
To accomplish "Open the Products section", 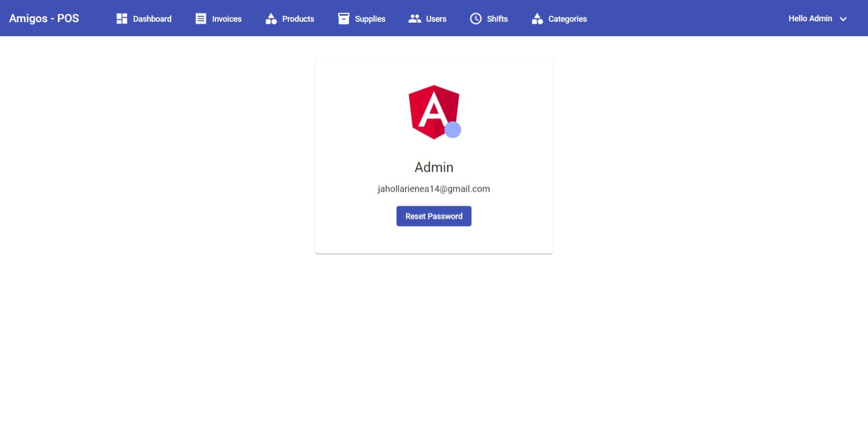I will 290,19.
